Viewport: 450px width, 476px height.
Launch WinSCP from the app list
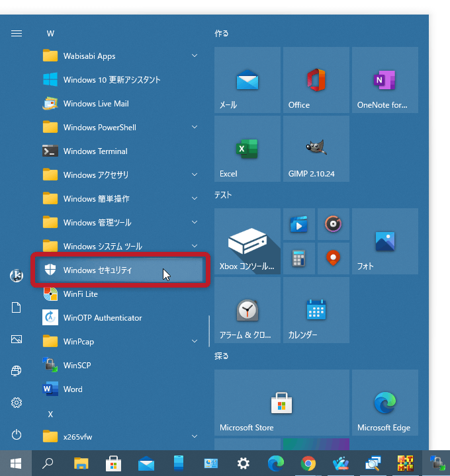[x=119, y=365]
